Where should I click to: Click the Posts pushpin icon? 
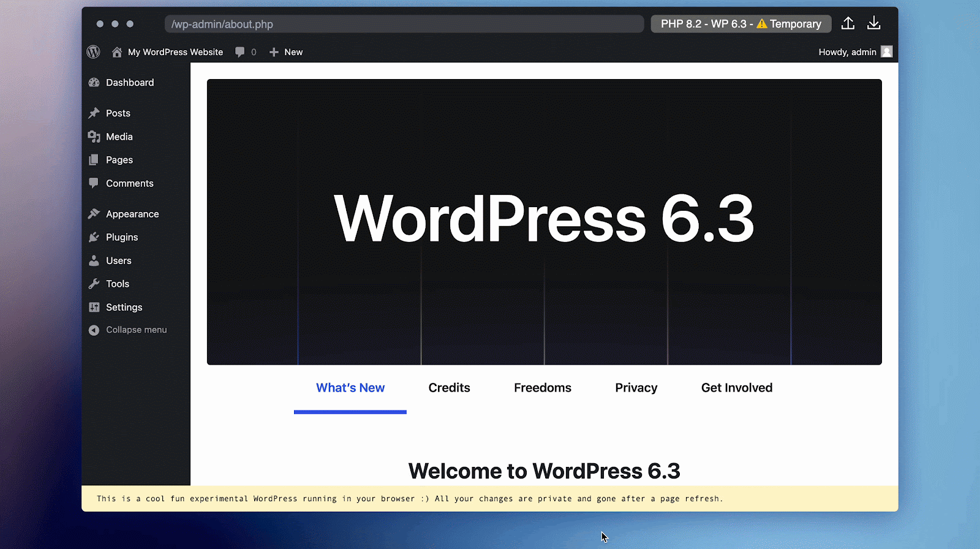[94, 113]
